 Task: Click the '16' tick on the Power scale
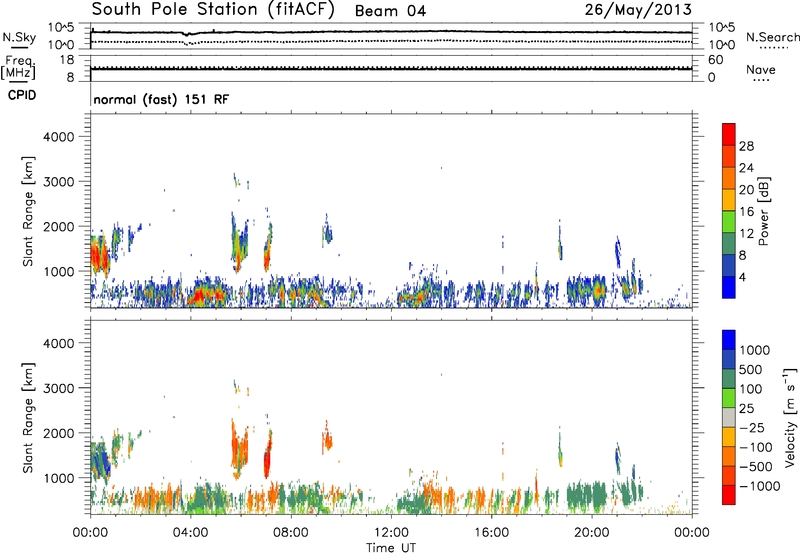click(746, 212)
